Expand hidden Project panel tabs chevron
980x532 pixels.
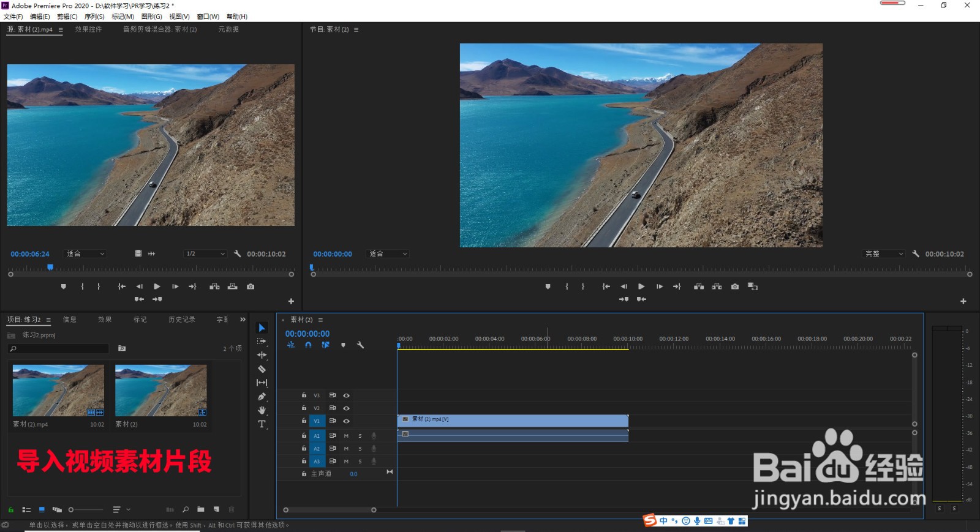click(x=243, y=320)
